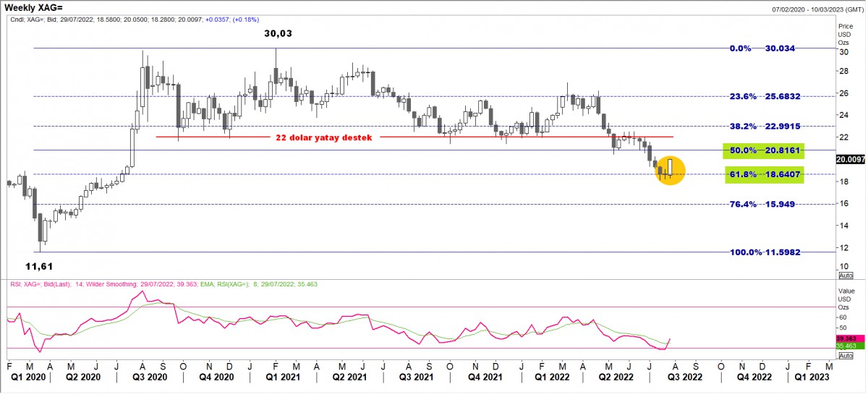Screen dimensions: 868x397
Task: Click the yellow circle highlight on recent candles
Action: click(x=669, y=171)
